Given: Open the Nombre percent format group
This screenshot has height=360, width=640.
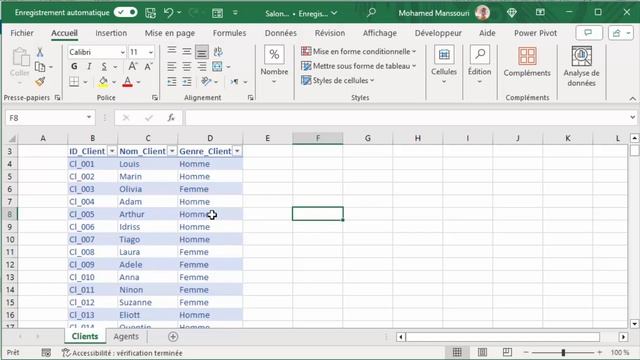Looking at the screenshot, I should tap(274, 64).
